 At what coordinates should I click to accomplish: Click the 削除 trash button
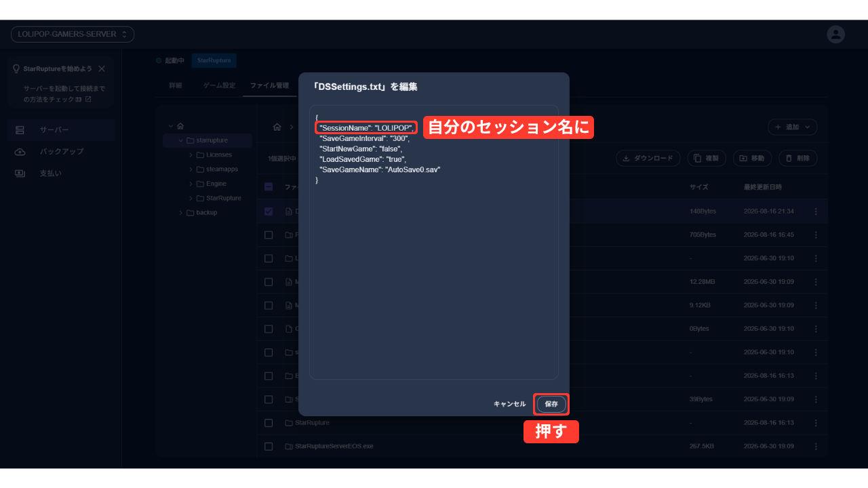798,158
